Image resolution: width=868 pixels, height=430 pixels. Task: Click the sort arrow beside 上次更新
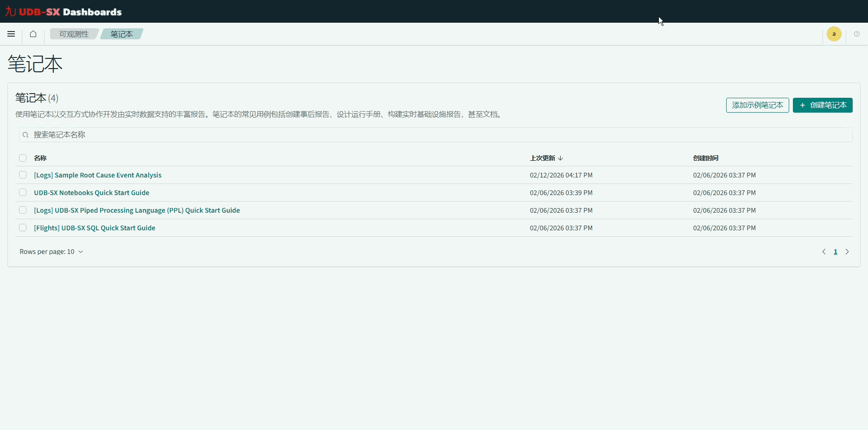(x=561, y=158)
